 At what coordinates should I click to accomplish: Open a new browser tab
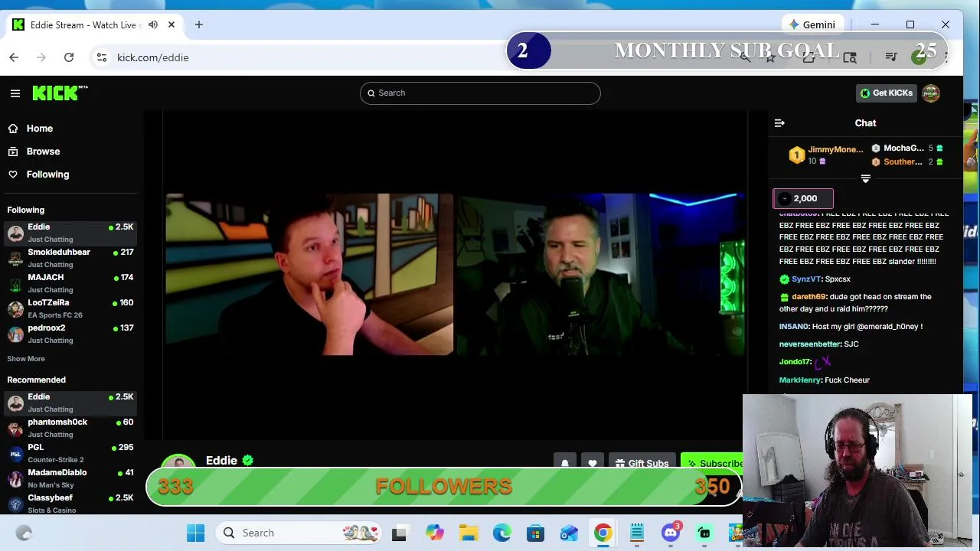click(199, 25)
